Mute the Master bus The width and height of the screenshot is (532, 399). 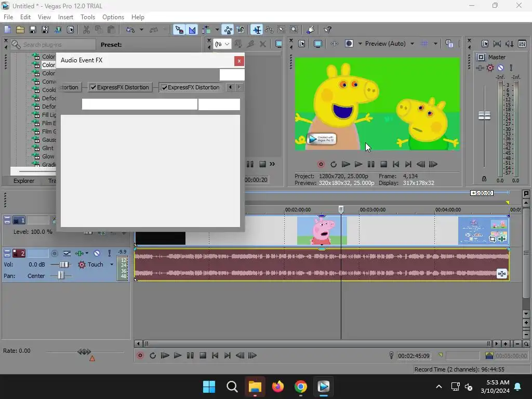pos(500,68)
